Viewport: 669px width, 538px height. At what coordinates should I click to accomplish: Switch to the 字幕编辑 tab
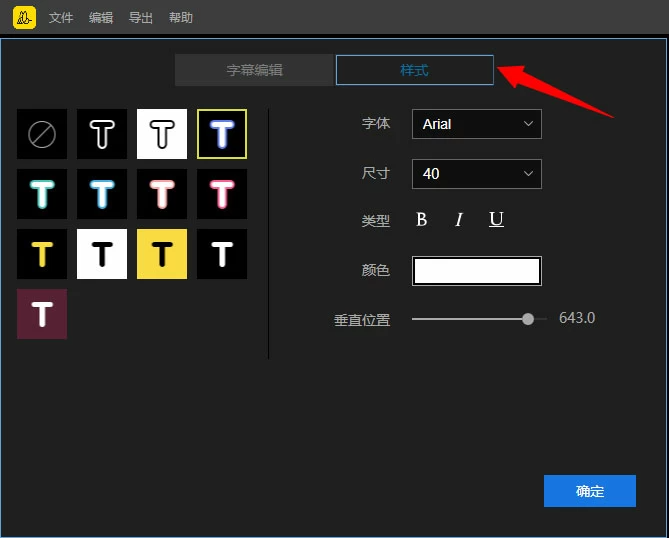click(254, 70)
